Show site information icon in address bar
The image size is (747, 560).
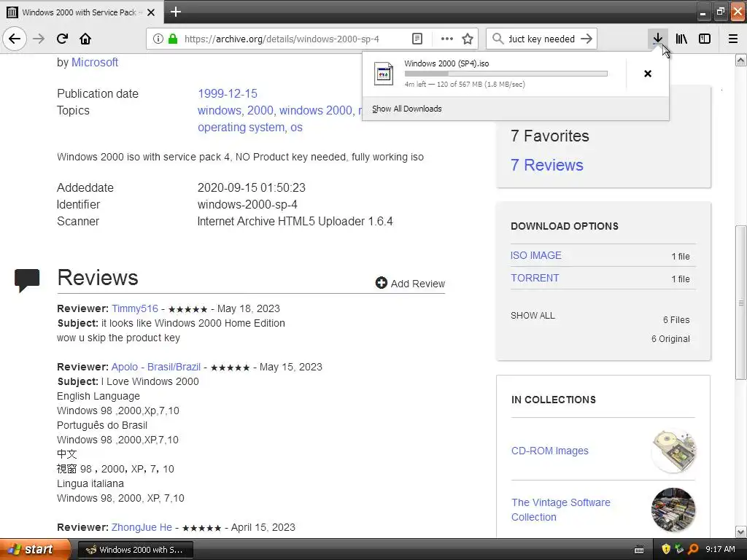158,39
